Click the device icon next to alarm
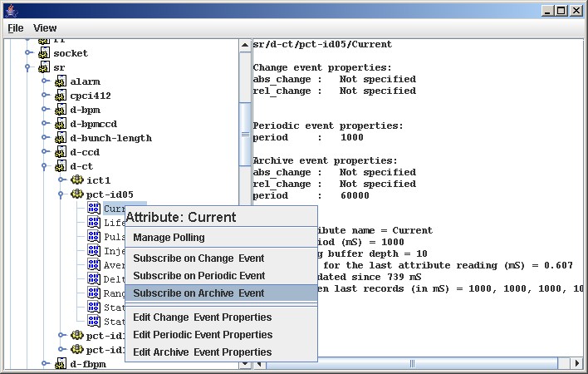The image size is (588, 374). coord(61,81)
